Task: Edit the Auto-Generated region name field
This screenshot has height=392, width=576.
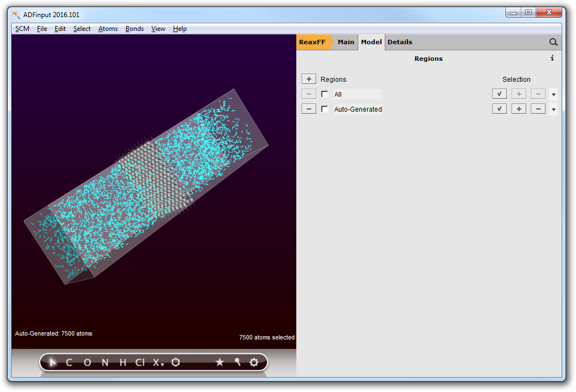Action: coord(358,109)
